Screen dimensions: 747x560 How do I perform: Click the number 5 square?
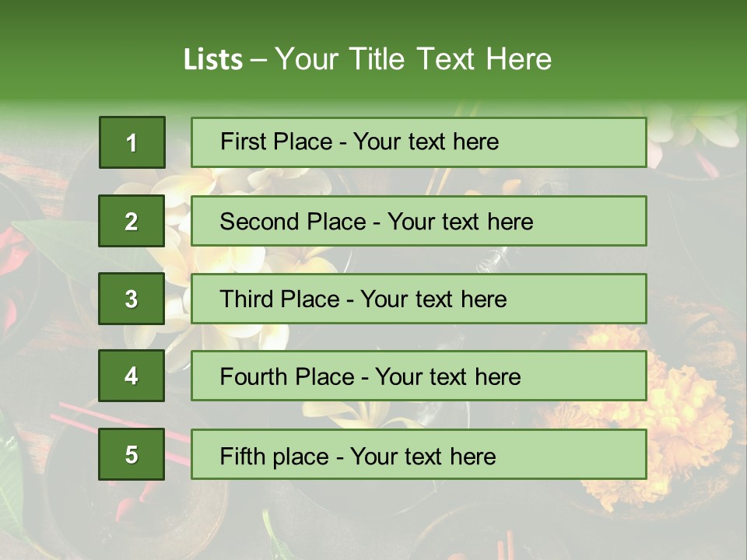(132, 454)
